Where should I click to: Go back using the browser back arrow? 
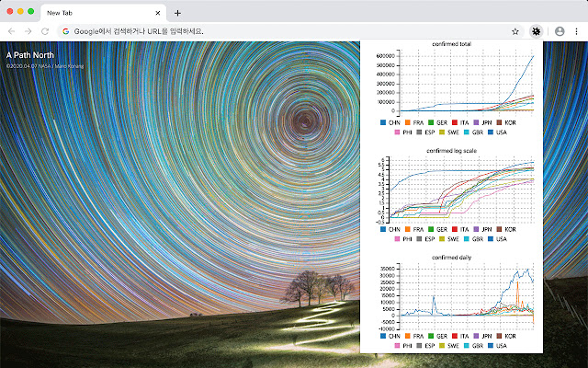coord(11,31)
